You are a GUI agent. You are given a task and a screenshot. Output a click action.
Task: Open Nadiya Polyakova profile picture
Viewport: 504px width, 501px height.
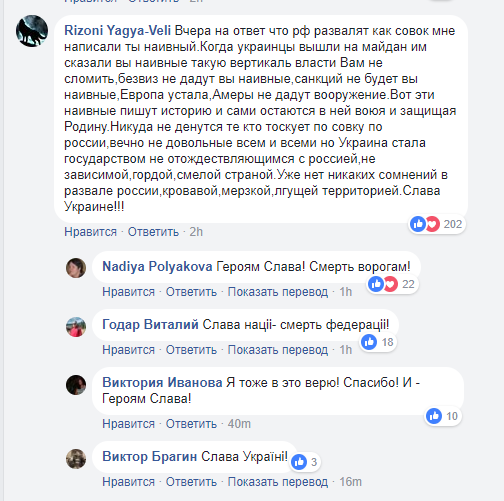[x=76, y=268]
